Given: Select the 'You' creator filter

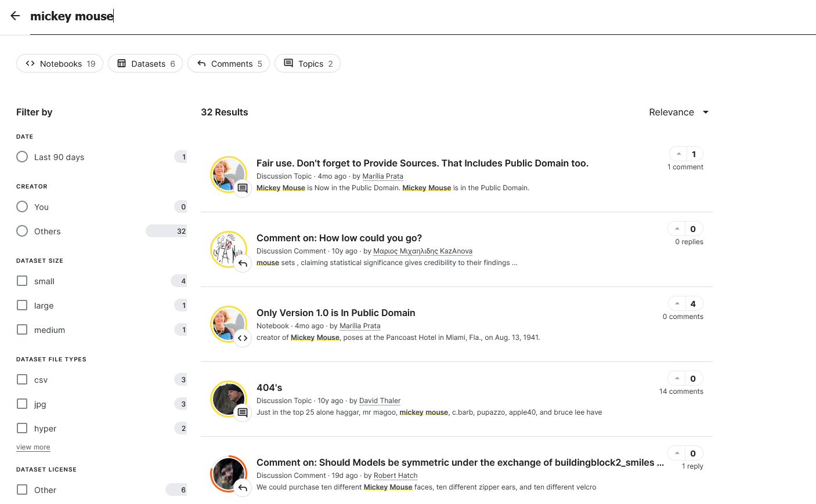Looking at the screenshot, I should [22, 206].
